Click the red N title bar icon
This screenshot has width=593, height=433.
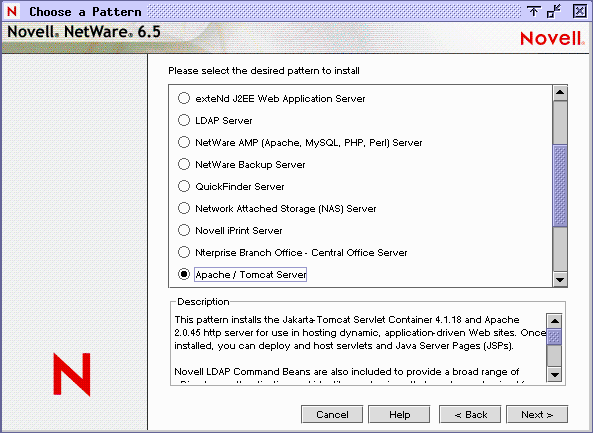coord(12,11)
